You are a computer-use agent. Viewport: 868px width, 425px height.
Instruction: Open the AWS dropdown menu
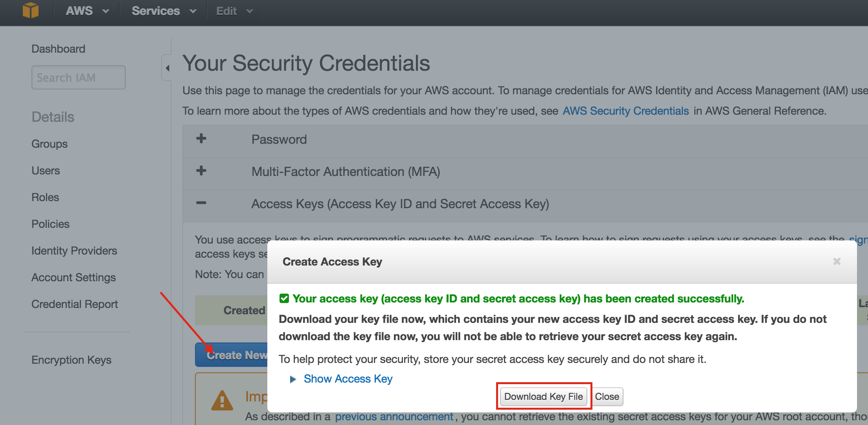coord(87,11)
